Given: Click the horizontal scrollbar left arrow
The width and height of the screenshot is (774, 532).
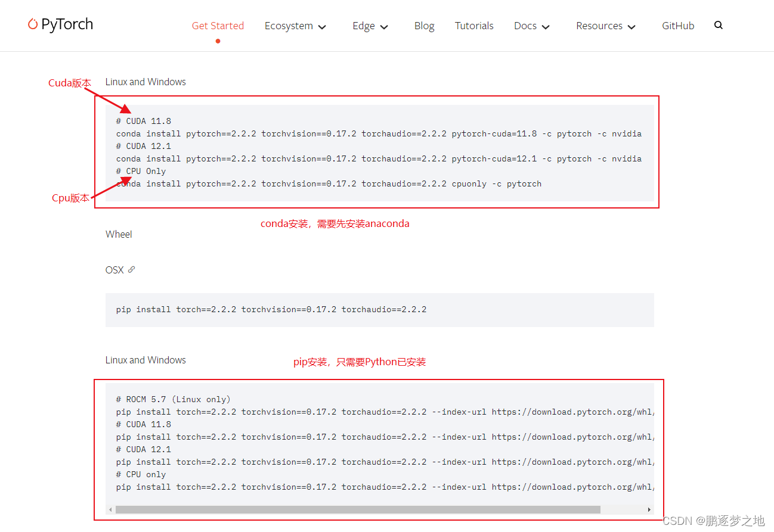Looking at the screenshot, I should tap(110, 510).
